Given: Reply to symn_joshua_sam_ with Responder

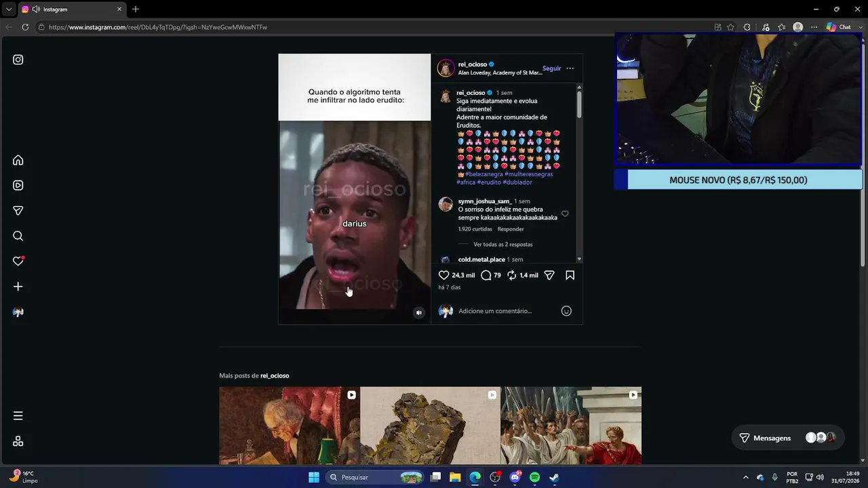Looking at the screenshot, I should tap(511, 229).
